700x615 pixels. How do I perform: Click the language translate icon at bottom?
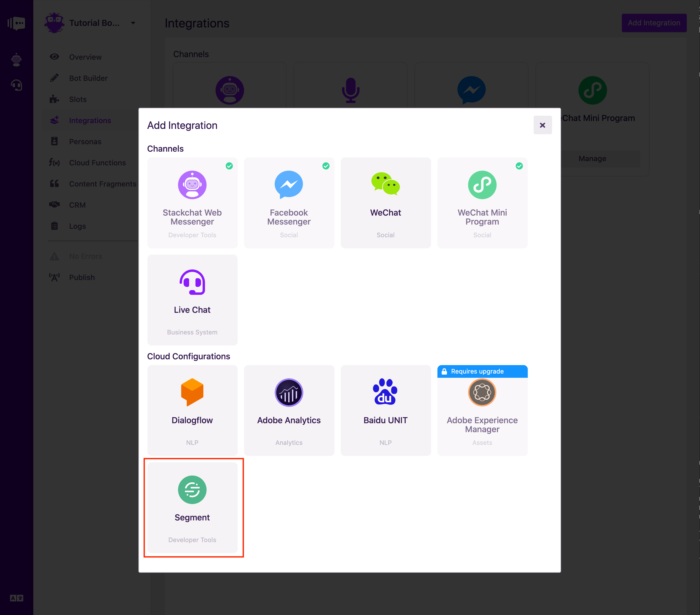(x=16, y=598)
